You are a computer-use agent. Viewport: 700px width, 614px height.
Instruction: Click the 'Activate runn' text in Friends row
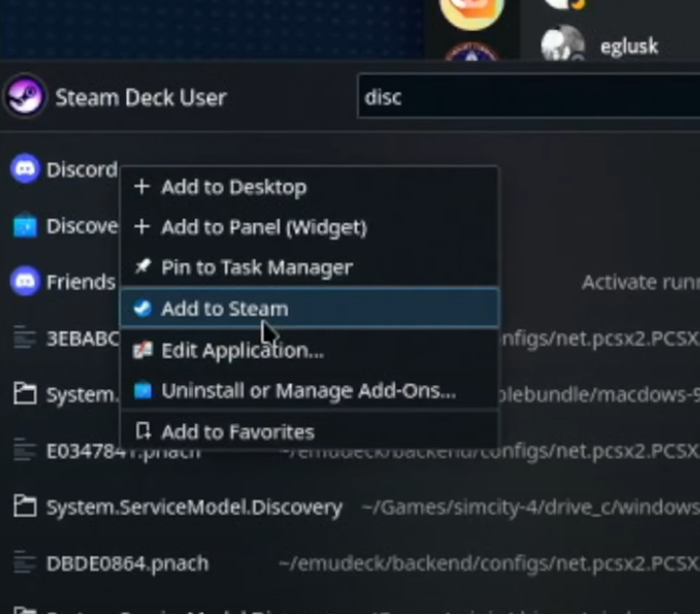point(642,282)
